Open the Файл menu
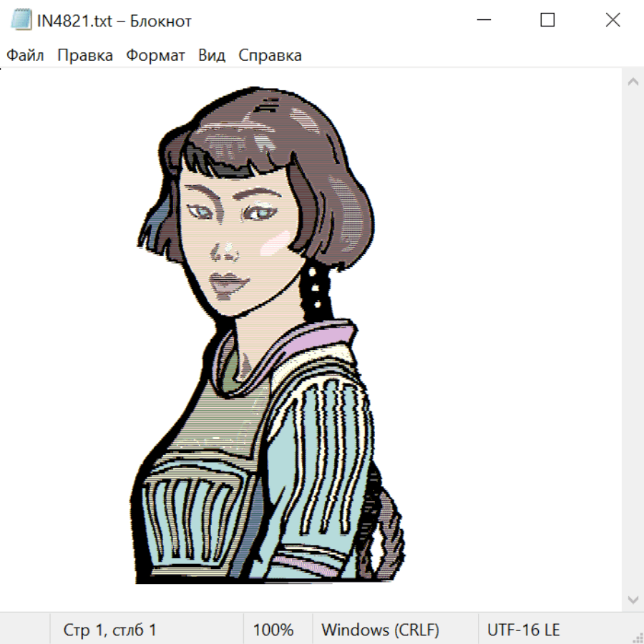The width and height of the screenshot is (644, 644). coord(25,56)
